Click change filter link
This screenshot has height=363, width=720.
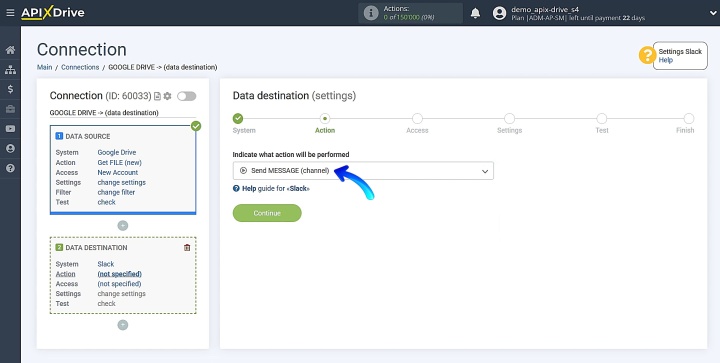pyautogui.click(x=116, y=192)
